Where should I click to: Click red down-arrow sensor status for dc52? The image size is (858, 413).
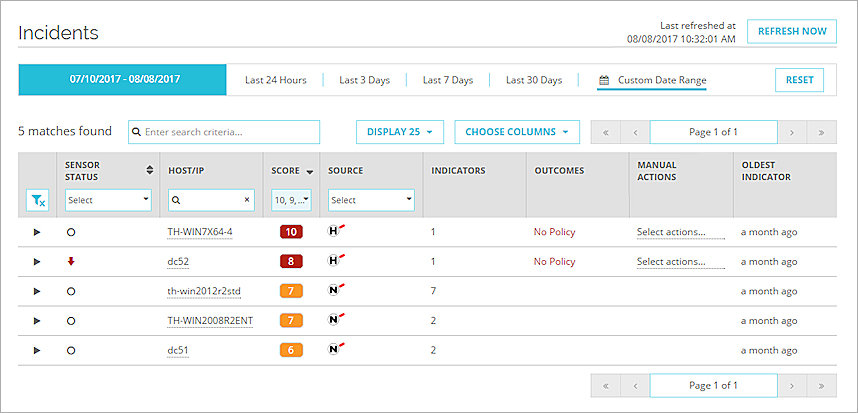tap(71, 262)
